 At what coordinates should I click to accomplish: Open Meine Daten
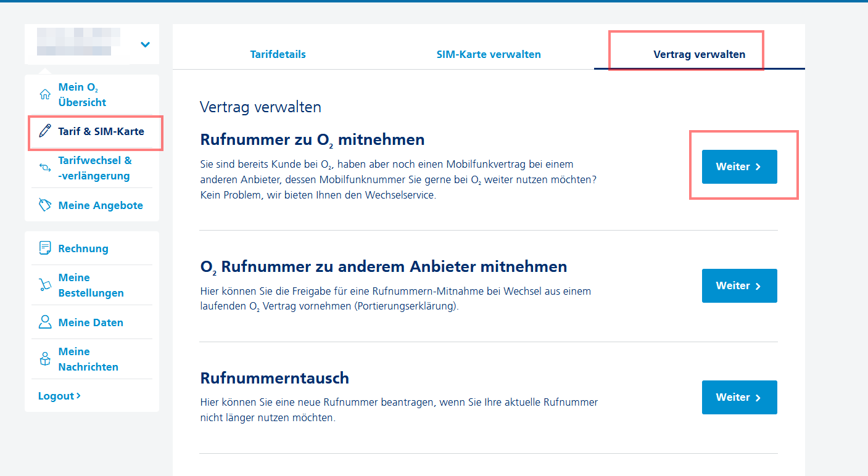tap(91, 322)
